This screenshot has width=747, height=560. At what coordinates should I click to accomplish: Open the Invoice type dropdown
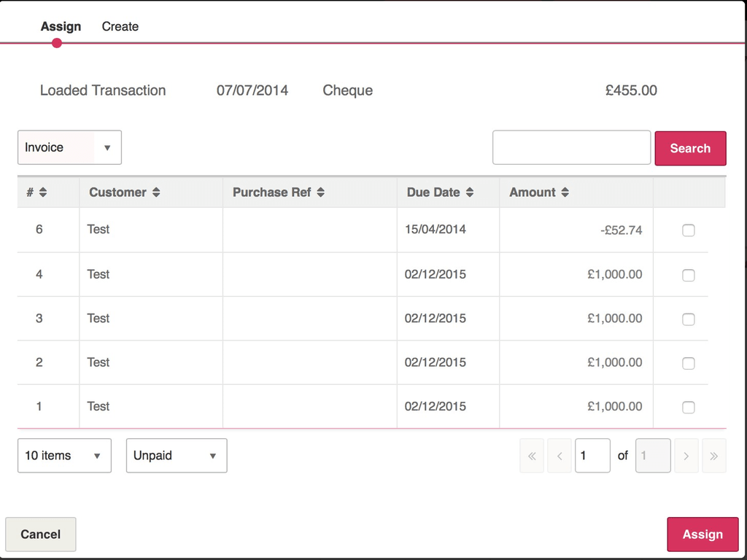pyautogui.click(x=69, y=147)
